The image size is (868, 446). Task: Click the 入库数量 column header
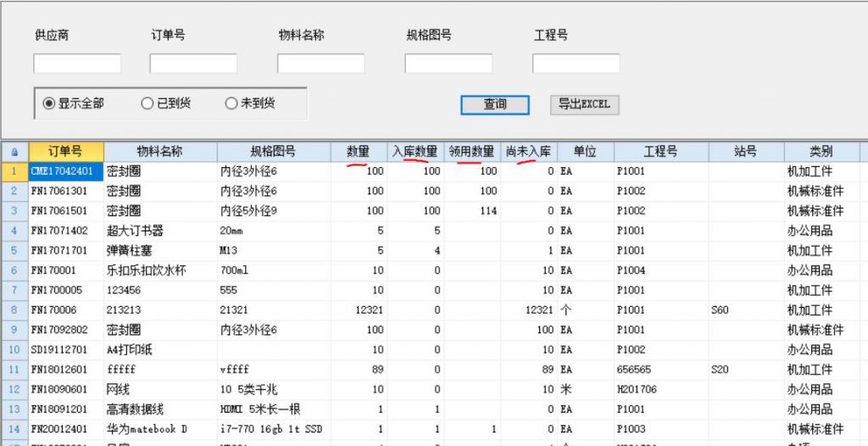[415, 152]
